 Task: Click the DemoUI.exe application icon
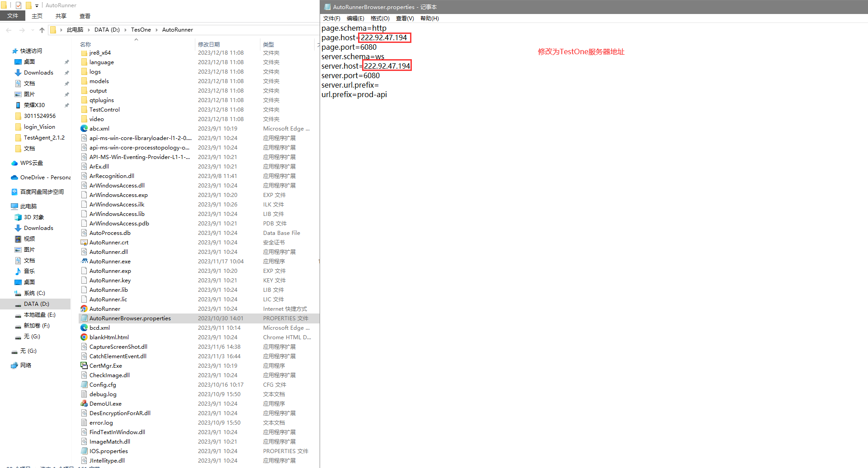(84, 403)
